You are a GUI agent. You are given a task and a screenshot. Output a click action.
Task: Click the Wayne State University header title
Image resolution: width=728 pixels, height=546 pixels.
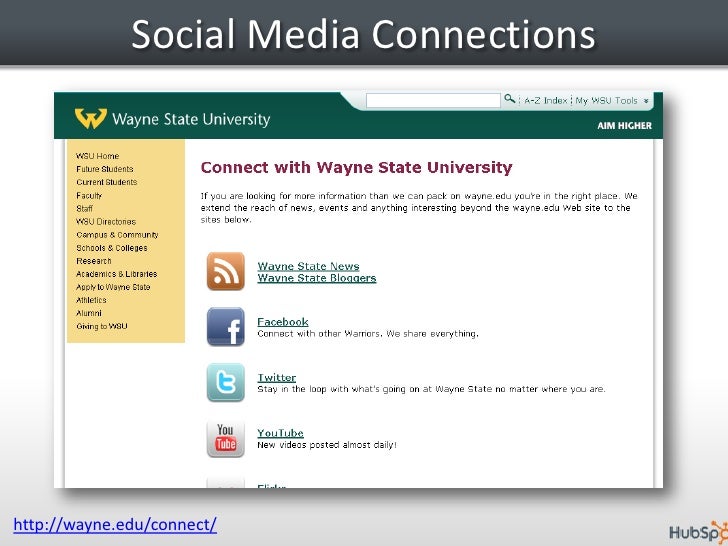coord(191,119)
